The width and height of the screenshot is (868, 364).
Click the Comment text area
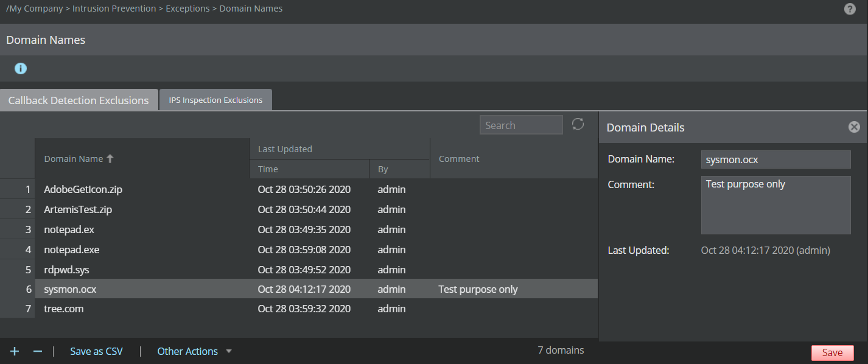click(775, 205)
